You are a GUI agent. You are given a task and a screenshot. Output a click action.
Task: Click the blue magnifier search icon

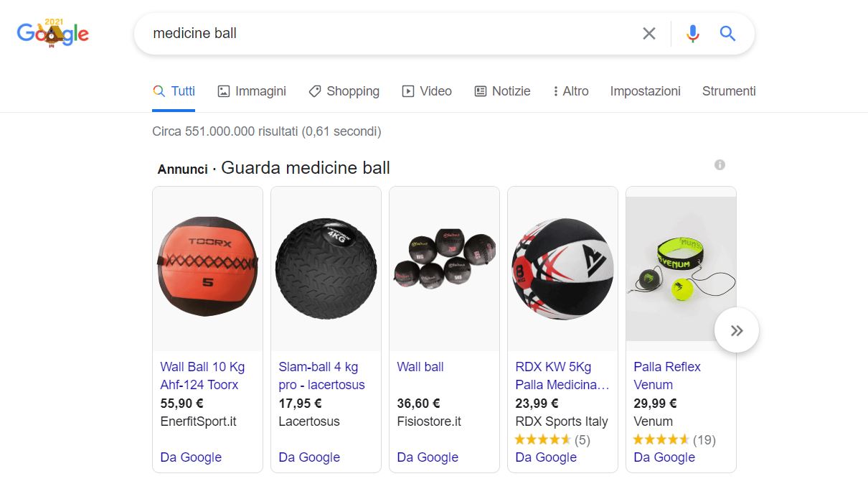click(727, 33)
